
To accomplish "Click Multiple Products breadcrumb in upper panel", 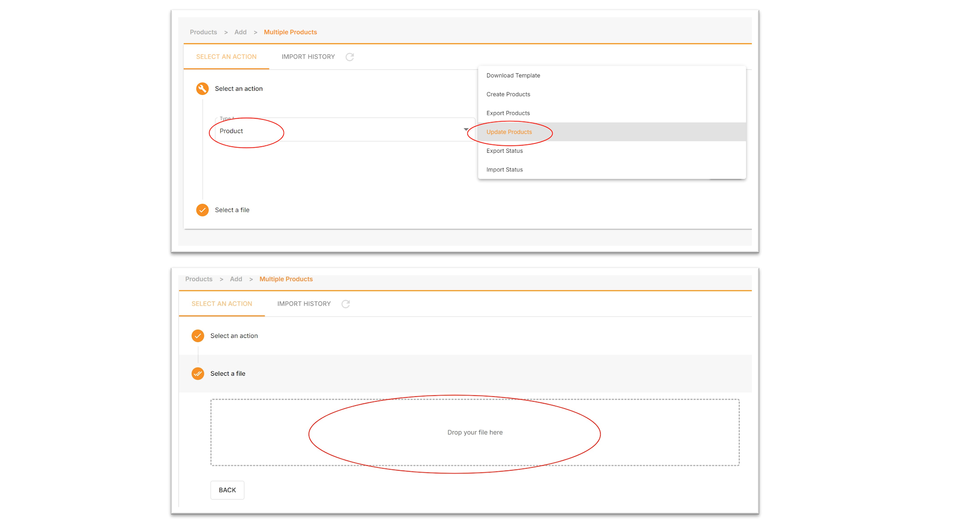I will coord(290,32).
